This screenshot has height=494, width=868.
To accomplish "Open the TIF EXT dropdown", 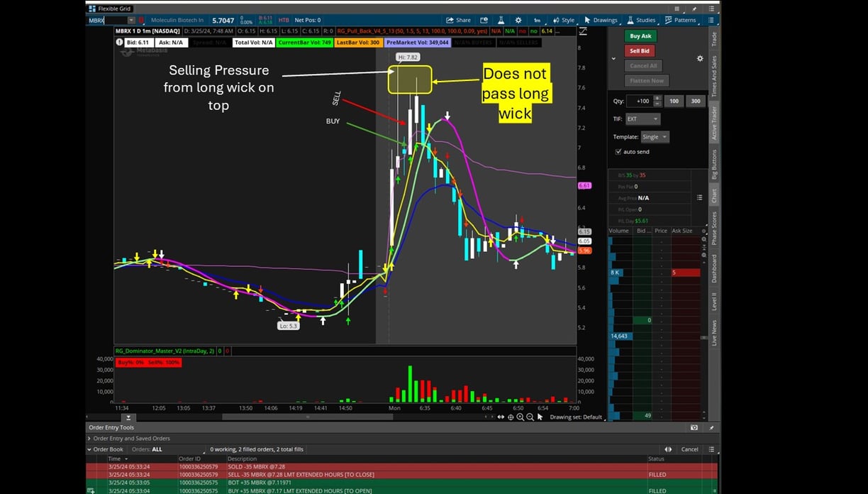I will 643,119.
